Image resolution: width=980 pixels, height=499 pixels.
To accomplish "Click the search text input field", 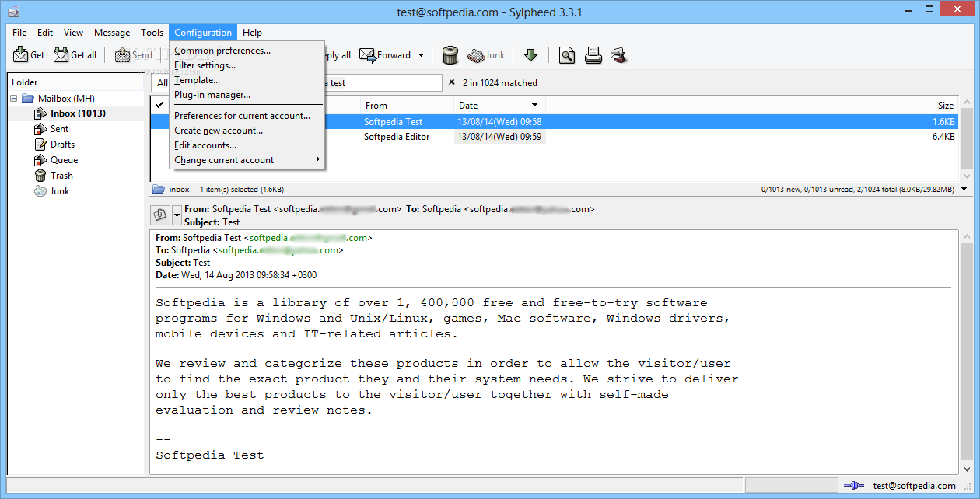I will [x=383, y=82].
